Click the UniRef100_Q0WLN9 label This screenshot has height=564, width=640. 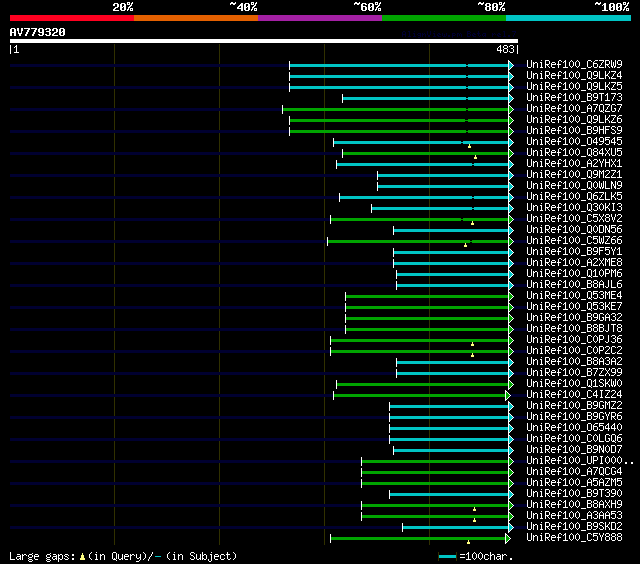tap(574, 186)
